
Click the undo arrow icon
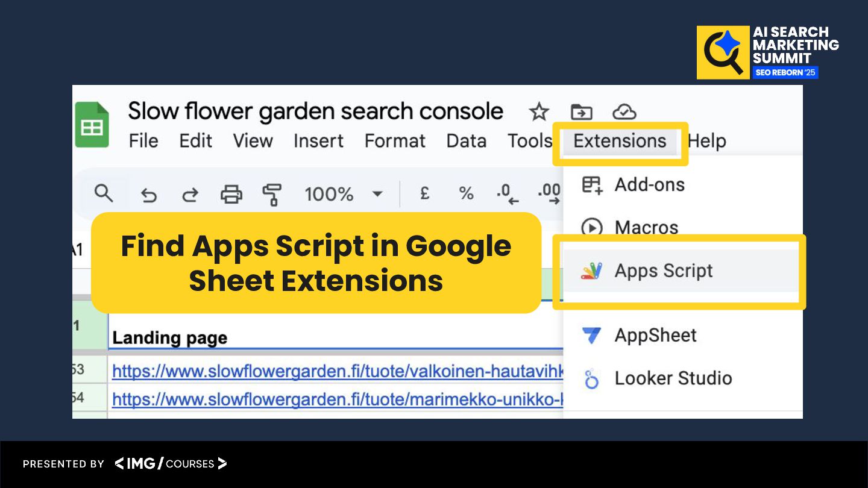(148, 195)
